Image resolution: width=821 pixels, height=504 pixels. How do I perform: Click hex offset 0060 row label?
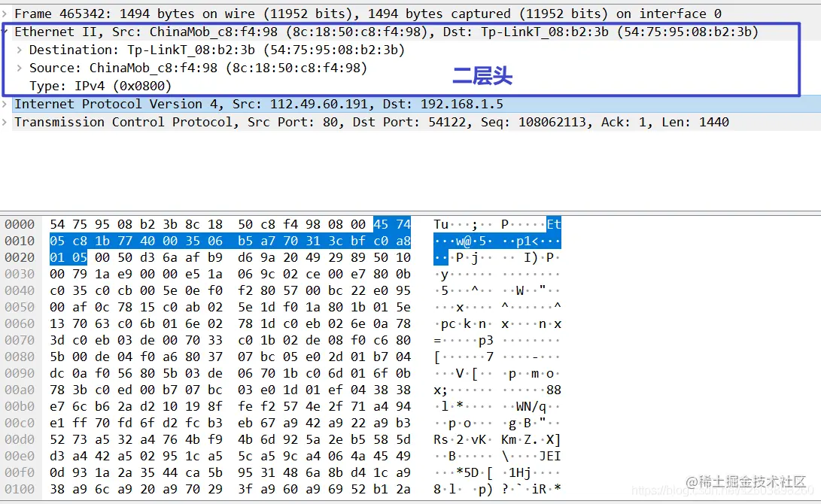20,324
